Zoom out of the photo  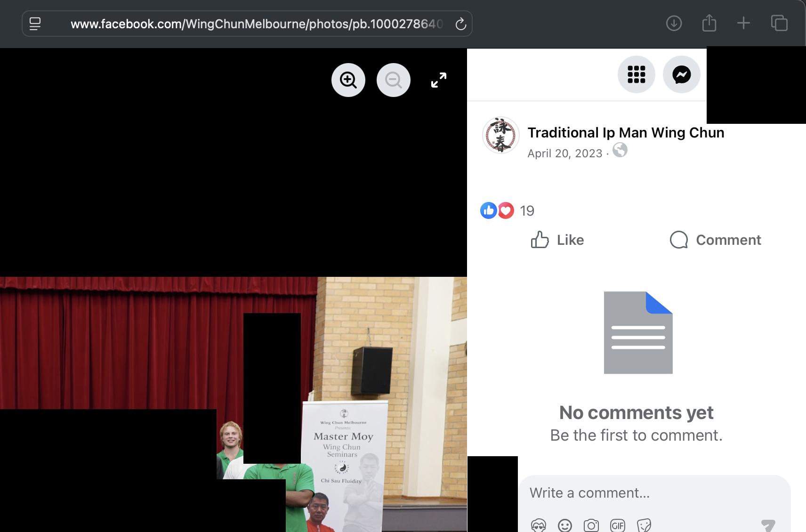pos(394,80)
